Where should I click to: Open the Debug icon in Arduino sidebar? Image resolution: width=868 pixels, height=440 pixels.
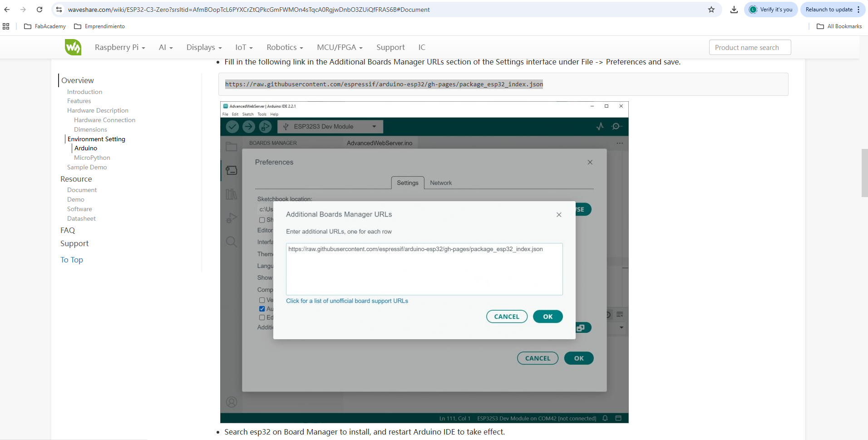pyautogui.click(x=232, y=218)
